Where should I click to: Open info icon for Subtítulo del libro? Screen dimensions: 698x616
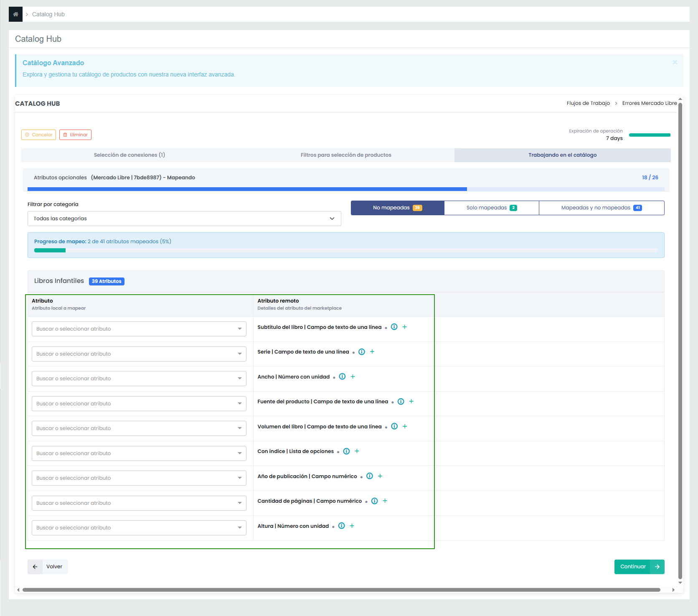[x=394, y=327]
